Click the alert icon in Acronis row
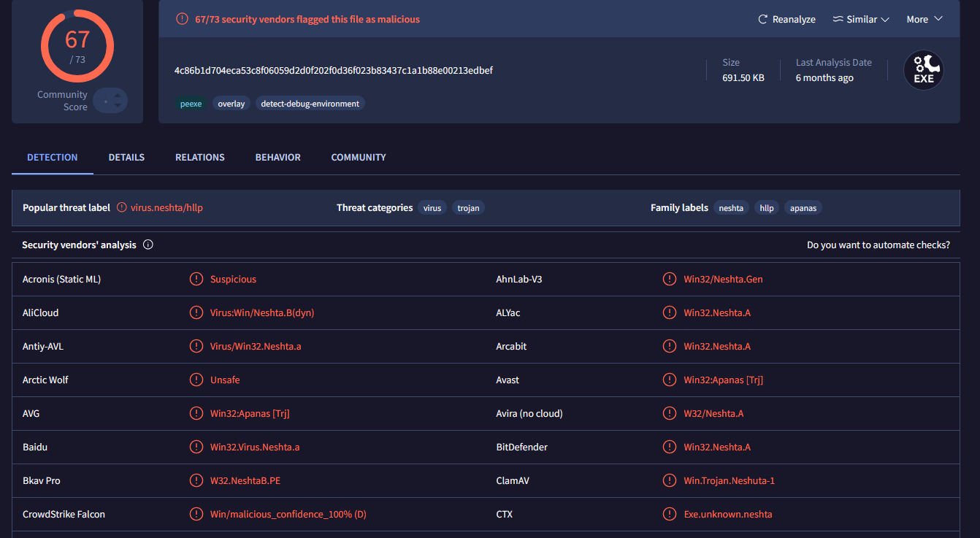 [x=196, y=279]
